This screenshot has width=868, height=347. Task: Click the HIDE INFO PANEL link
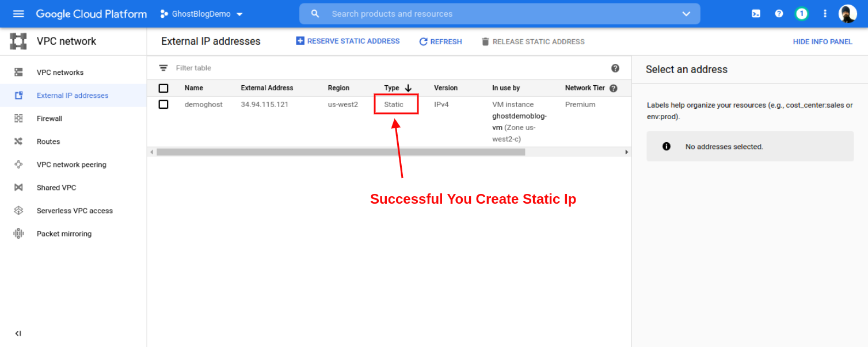tap(823, 41)
